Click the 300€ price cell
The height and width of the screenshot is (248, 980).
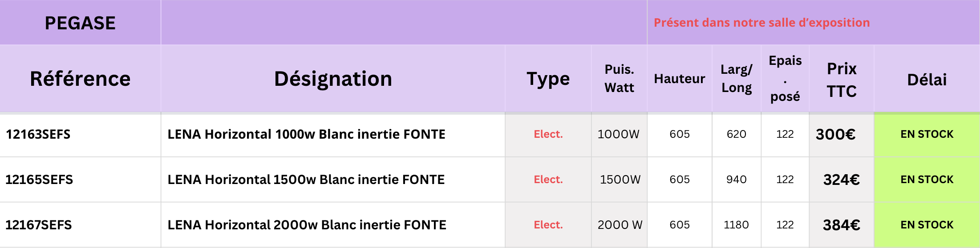[x=835, y=134]
